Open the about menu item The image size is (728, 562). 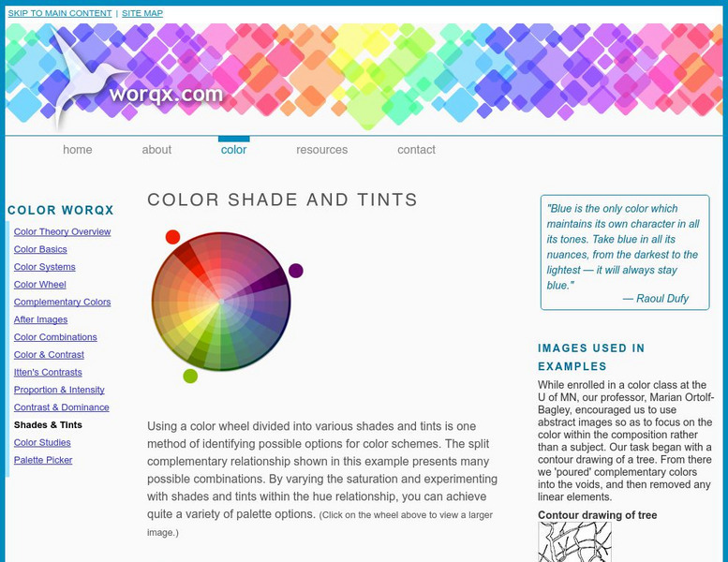(x=156, y=150)
